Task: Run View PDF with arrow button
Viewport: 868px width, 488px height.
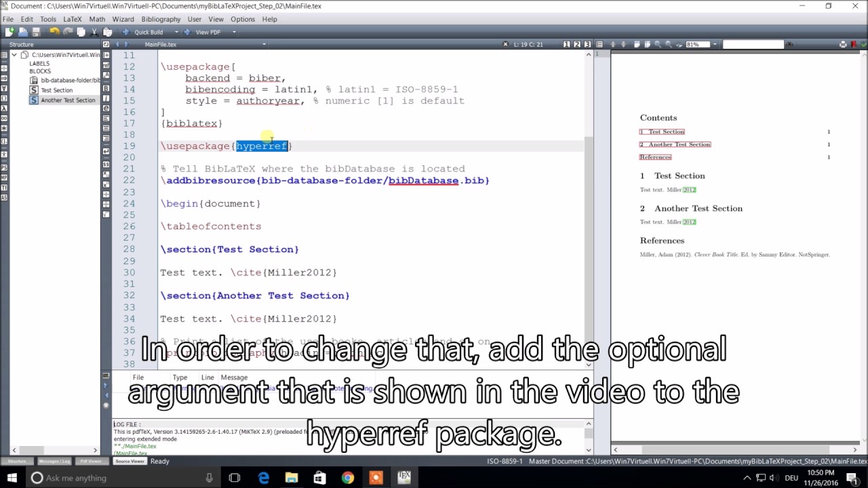Action: tap(186, 32)
